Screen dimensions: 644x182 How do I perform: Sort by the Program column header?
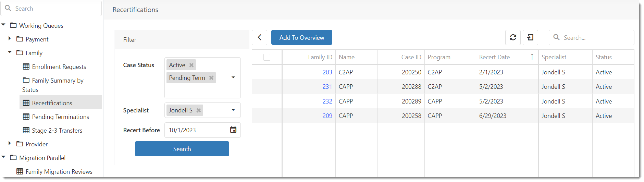point(450,57)
